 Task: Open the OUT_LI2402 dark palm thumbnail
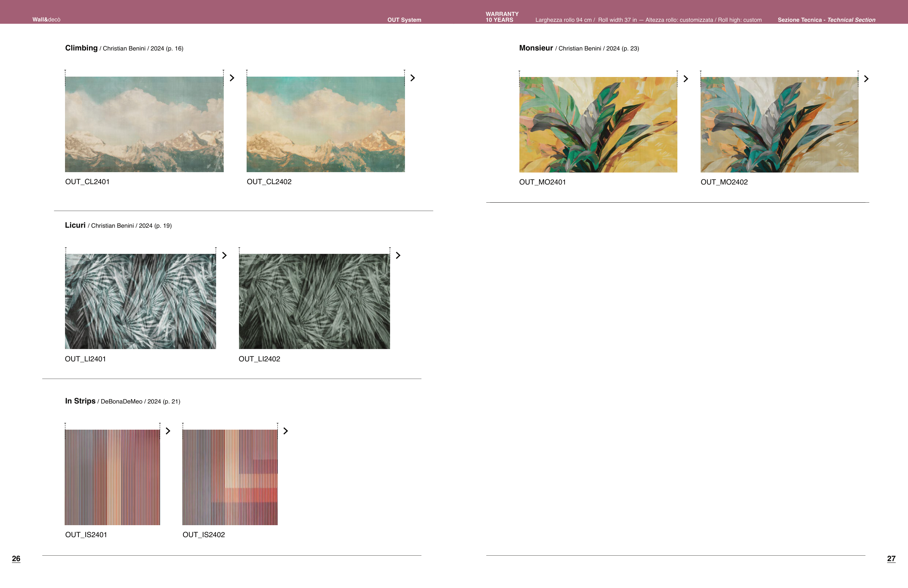tap(315, 301)
